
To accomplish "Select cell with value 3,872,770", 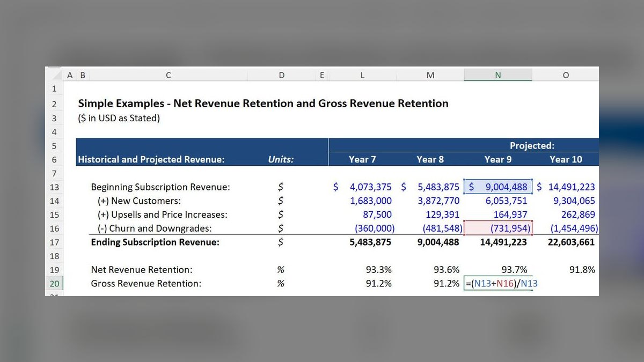I will (x=438, y=201).
